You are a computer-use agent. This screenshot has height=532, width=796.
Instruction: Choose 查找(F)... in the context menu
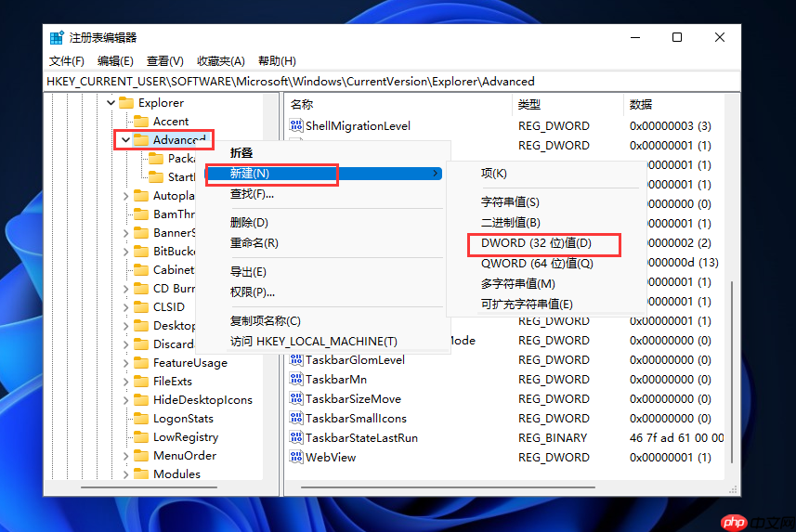coord(323,194)
